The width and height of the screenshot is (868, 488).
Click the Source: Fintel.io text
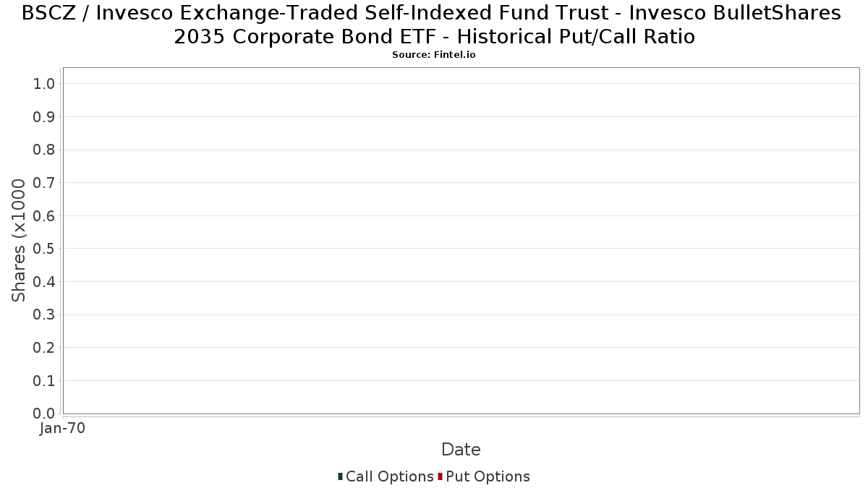[433, 54]
